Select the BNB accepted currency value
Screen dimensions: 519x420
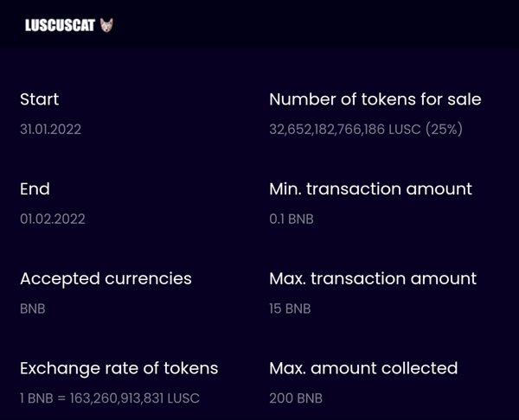tap(33, 309)
